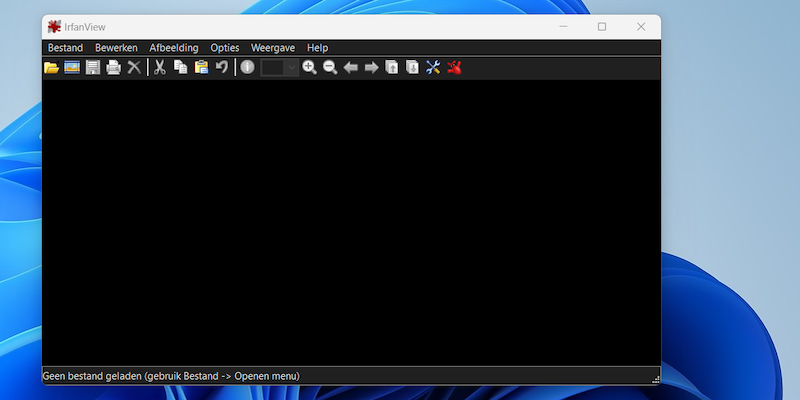Open settings wrench and screwdriver icon
The width and height of the screenshot is (800, 400).
tap(433, 68)
